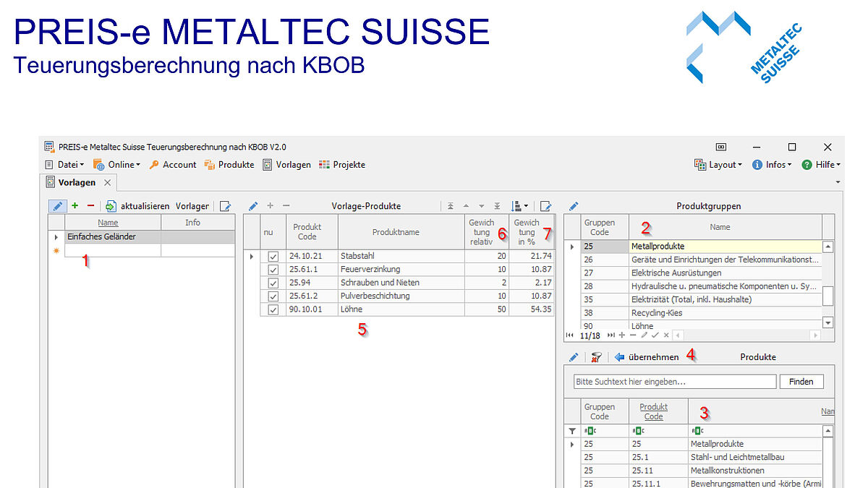Click edit pencil in Vorlage-Produkte toolbar
The width and height of the screenshot is (868, 488).
pyautogui.click(x=253, y=206)
